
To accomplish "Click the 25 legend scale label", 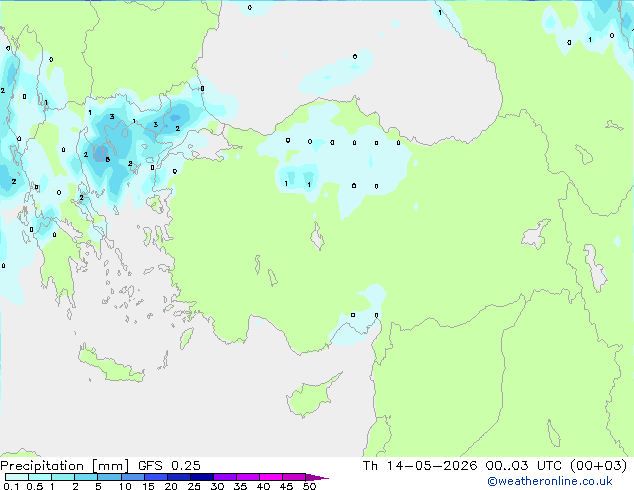I will tap(194, 486).
